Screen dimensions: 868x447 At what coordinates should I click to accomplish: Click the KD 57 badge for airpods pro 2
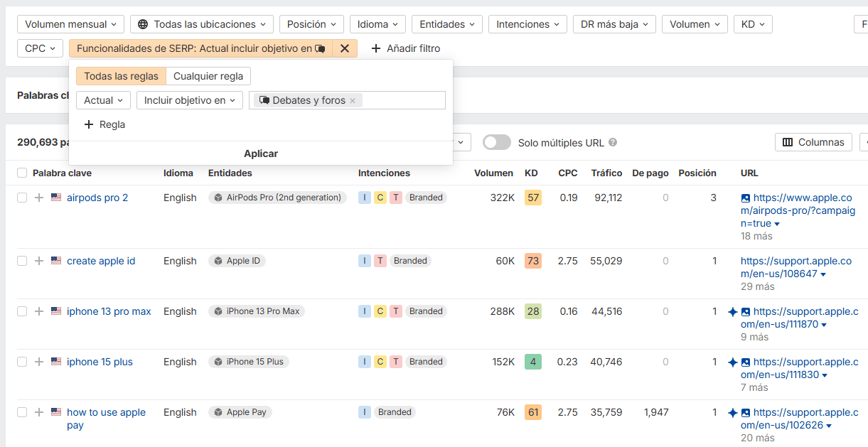click(x=532, y=198)
